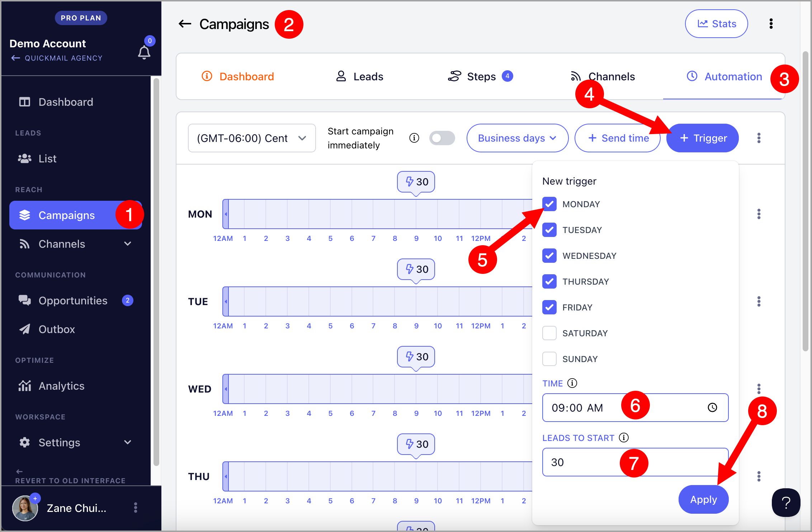Expand the sidebar Settings submenu
812x532 pixels.
pos(128,442)
